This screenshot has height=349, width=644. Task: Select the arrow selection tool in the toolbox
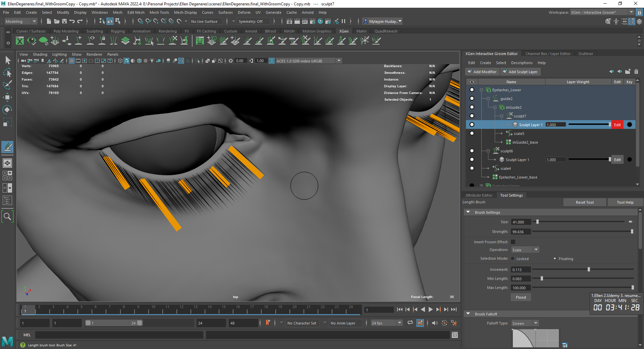[7, 60]
